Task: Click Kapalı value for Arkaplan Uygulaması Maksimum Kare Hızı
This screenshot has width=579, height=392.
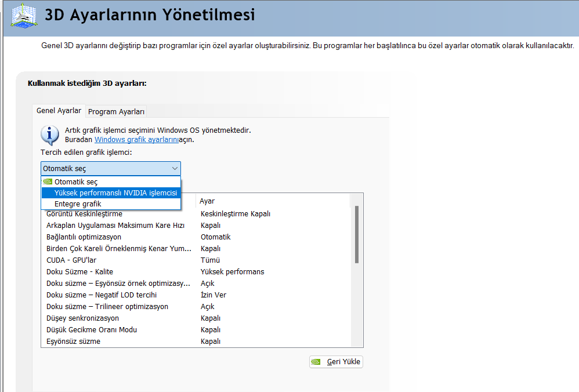Action: pos(211,225)
